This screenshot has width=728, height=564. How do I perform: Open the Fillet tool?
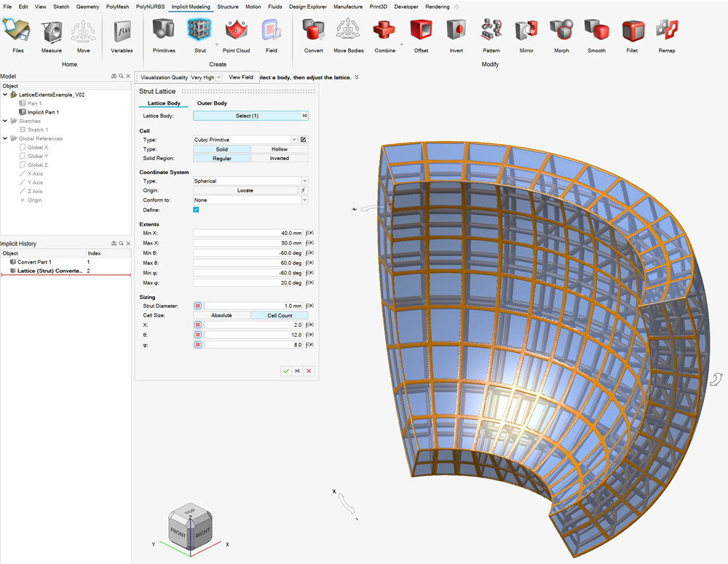tap(632, 31)
